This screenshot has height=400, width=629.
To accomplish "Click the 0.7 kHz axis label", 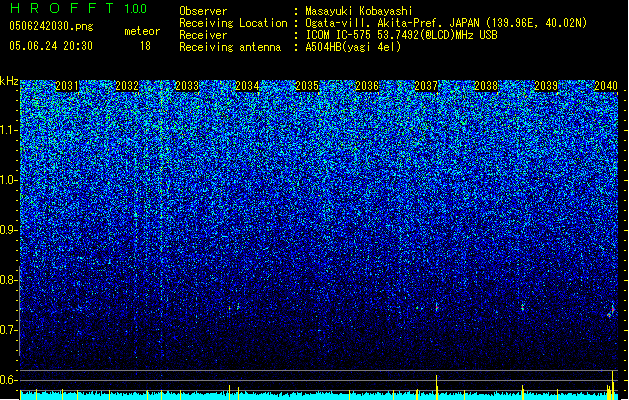I will coord(8,330).
